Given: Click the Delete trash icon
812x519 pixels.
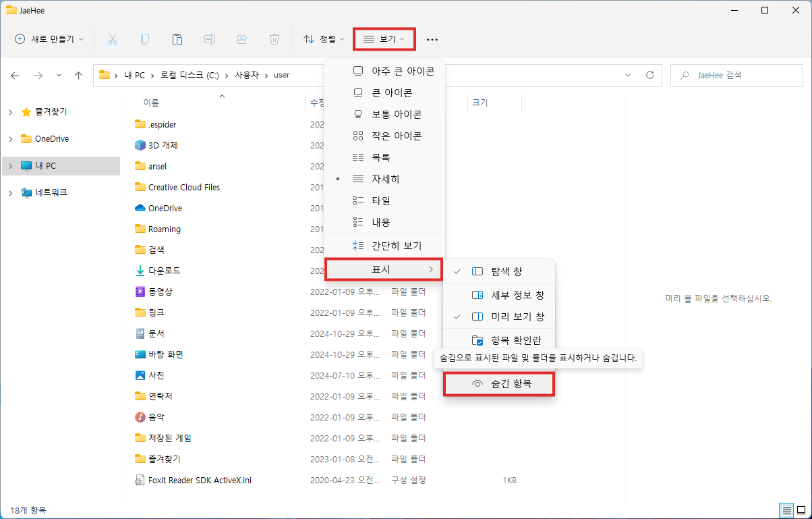Looking at the screenshot, I should pos(274,39).
